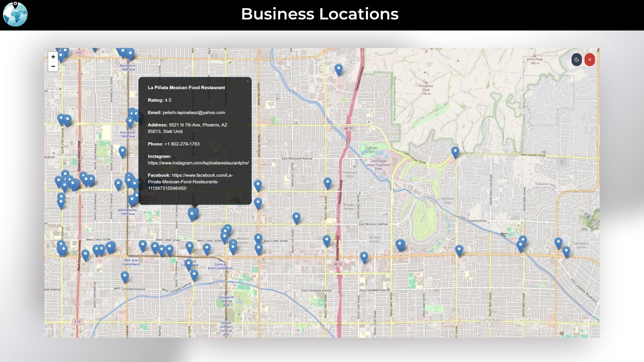Click the Business Locations page title
This screenshot has height=362, width=644.
tap(320, 14)
